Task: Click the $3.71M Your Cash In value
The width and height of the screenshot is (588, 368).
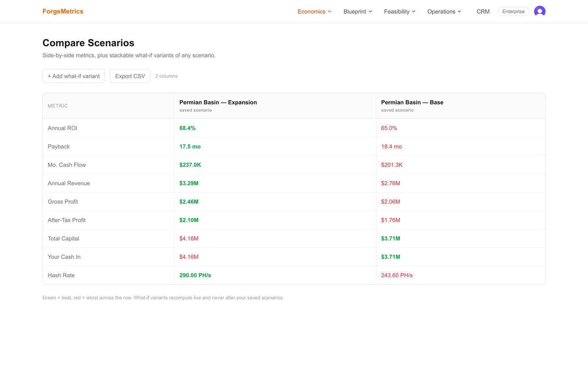Action: point(391,257)
